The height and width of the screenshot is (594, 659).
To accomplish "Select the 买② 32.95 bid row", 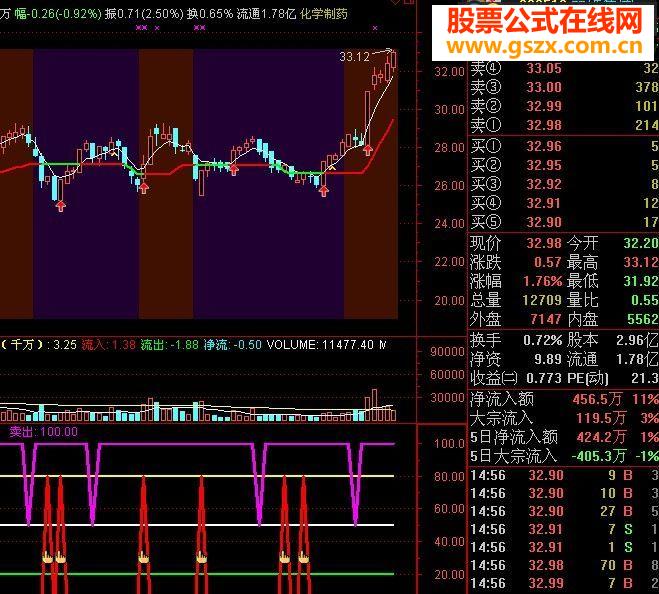I will 563,165.
